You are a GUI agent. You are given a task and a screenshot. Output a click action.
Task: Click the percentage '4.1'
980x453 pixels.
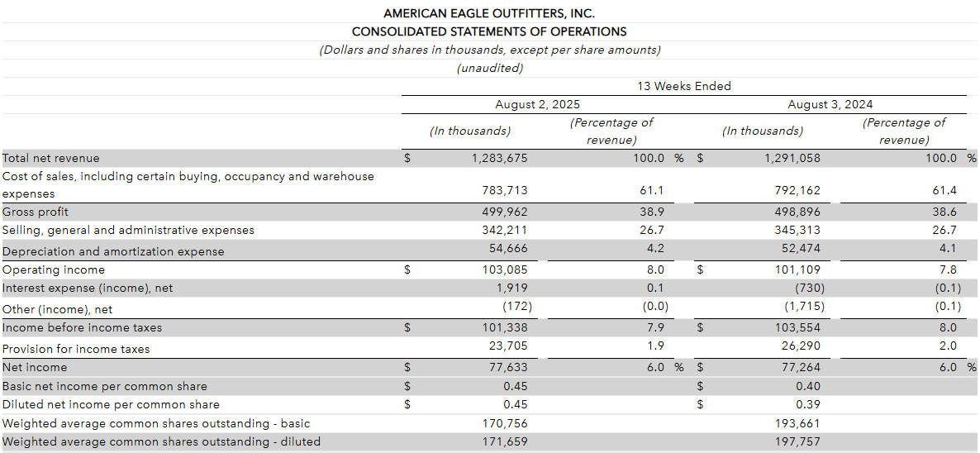coord(949,248)
